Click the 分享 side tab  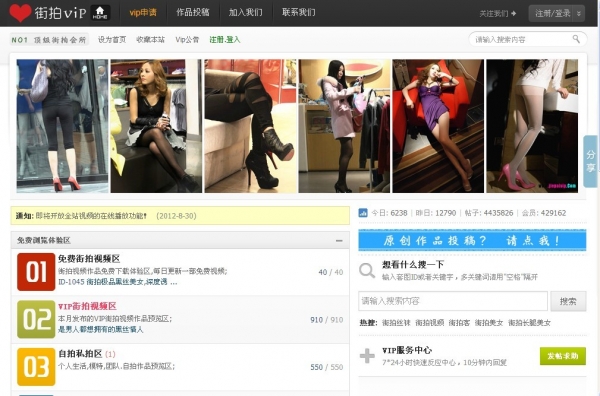tap(591, 161)
